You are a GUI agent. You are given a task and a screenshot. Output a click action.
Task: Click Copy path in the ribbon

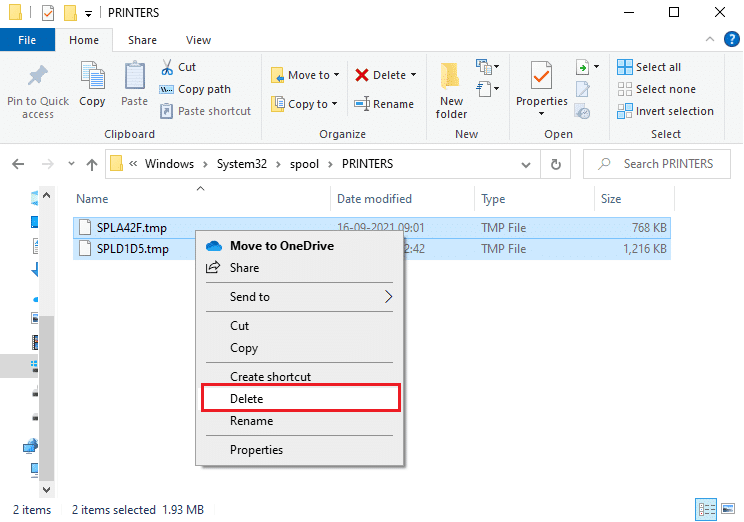[195, 89]
